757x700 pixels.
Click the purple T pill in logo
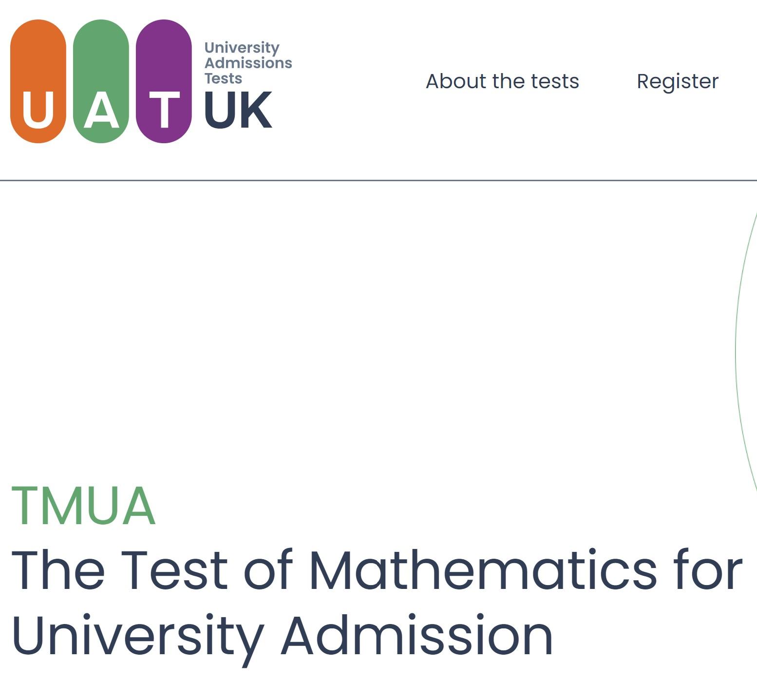tap(164, 81)
